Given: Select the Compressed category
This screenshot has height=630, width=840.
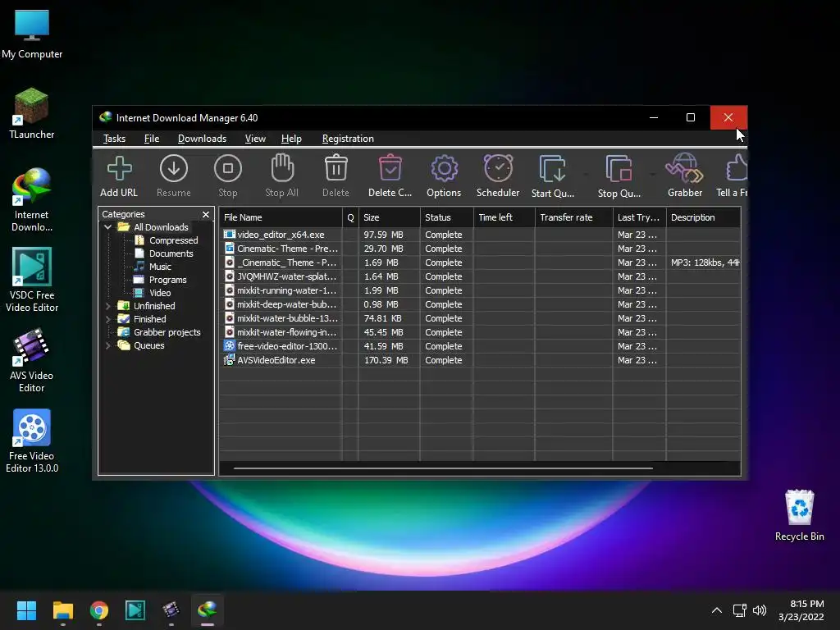Looking at the screenshot, I should click(x=173, y=240).
